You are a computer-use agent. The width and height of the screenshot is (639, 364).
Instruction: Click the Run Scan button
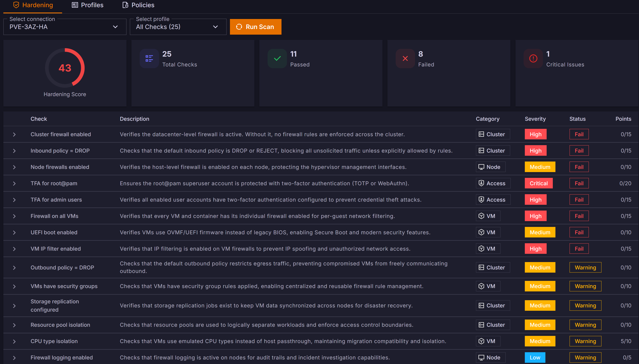pos(255,27)
